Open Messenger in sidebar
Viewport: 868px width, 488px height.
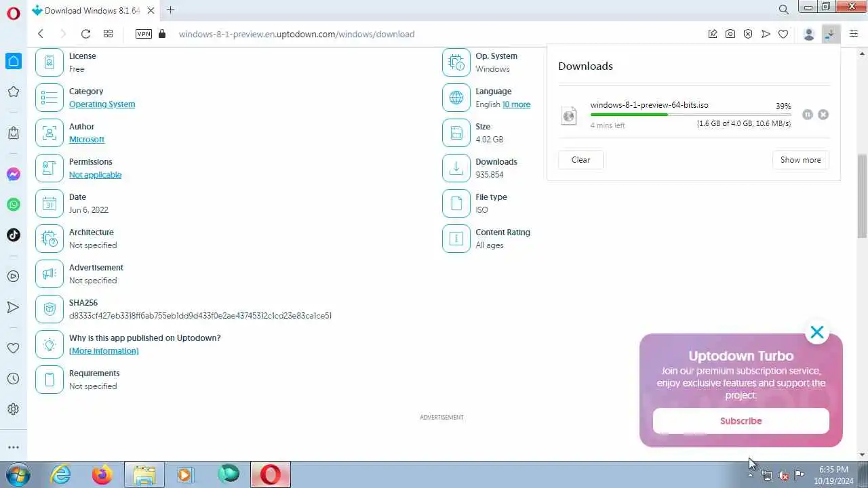[x=14, y=174]
